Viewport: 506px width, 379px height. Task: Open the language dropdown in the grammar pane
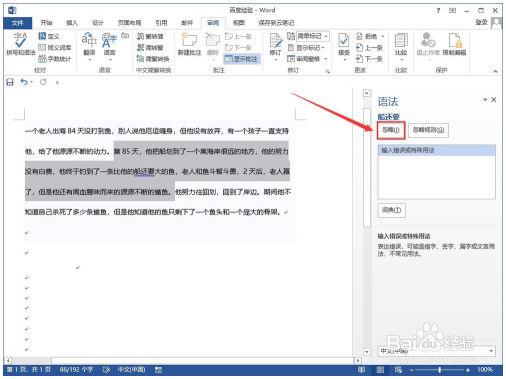click(x=437, y=351)
